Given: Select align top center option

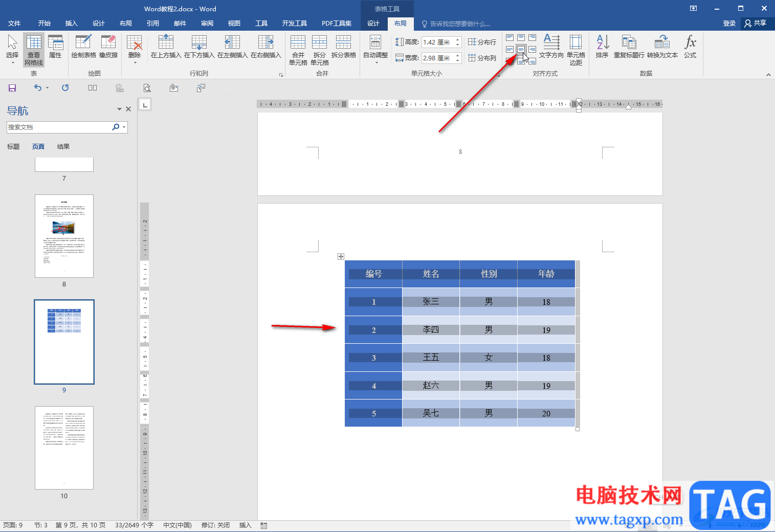Looking at the screenshot, I should tap(521, 38).
